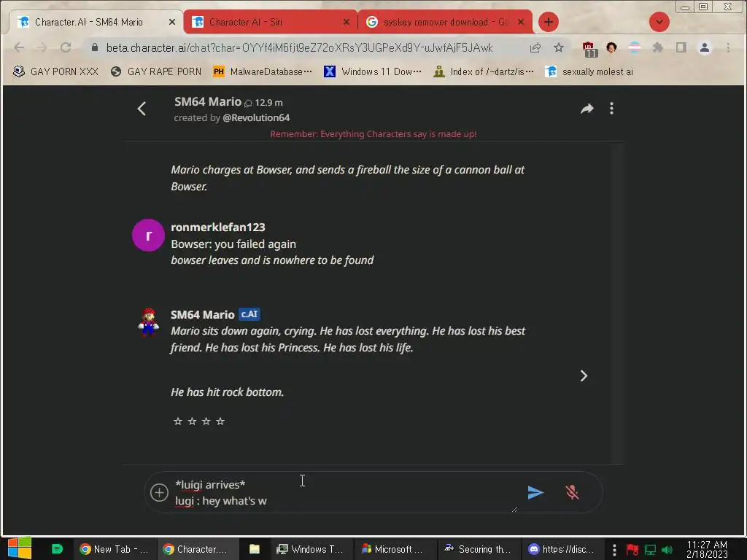Viewport: 747px width, 560px height.
Task: View site info via the lock icon
Action: tap(94, 47)
